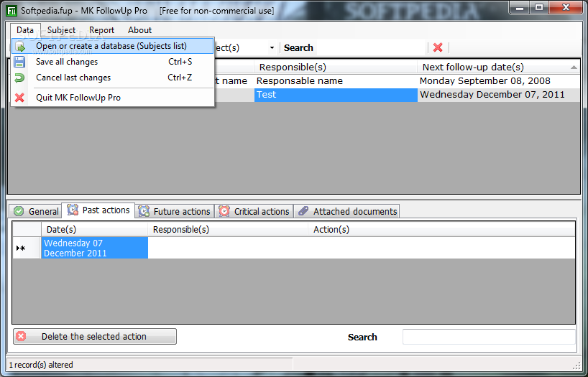Open the About menu
Screen dimensions: 588x377
point(139,30)
